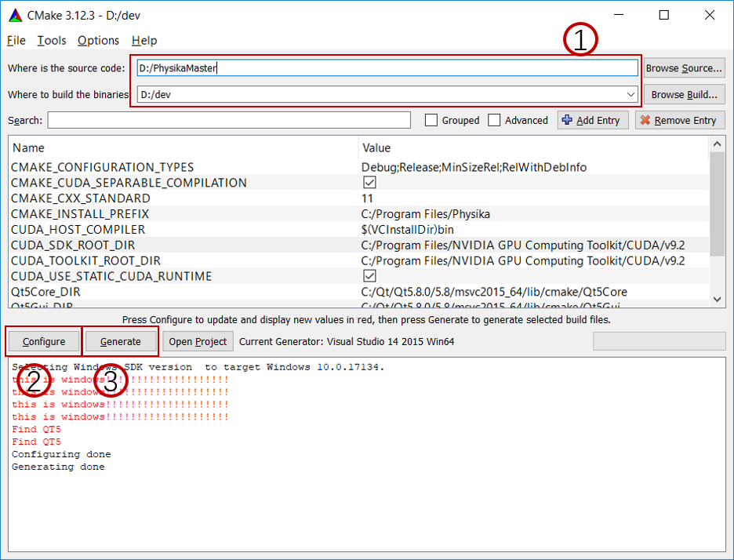Click the Add Entry button

pos(593,120)
